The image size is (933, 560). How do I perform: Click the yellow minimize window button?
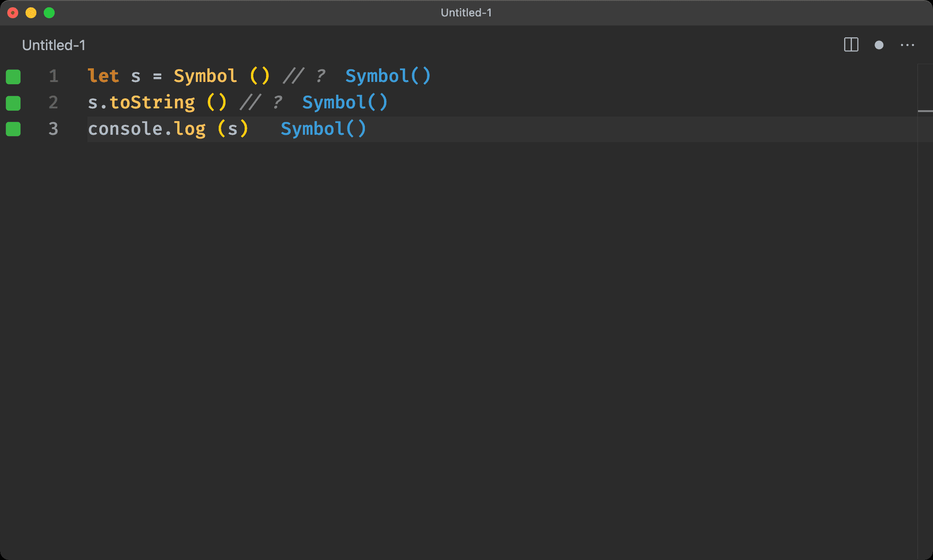pyautogui.click(x=31, y=13)
